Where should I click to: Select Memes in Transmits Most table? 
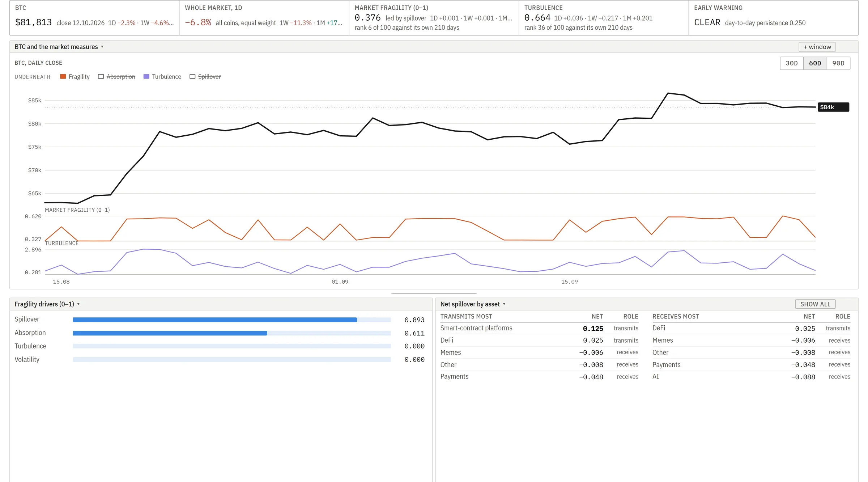(539, 352)
